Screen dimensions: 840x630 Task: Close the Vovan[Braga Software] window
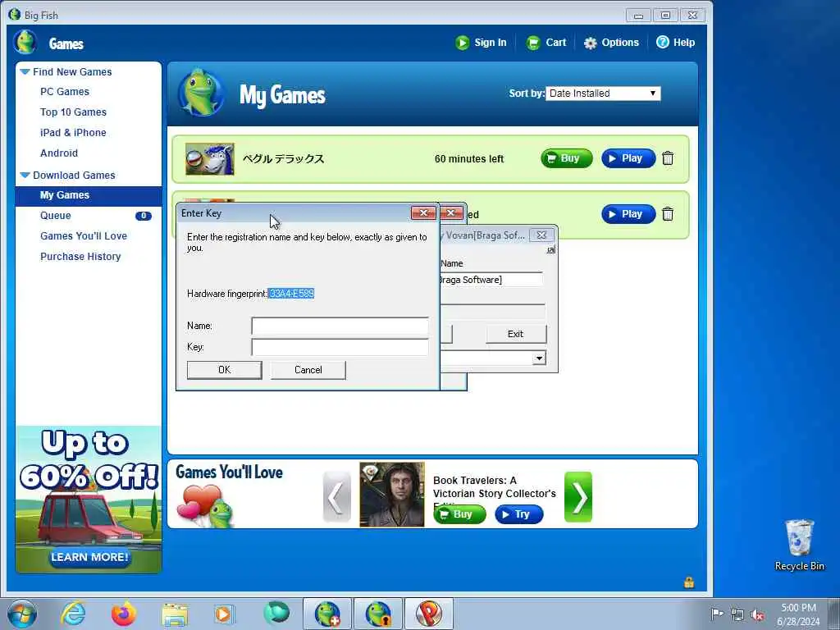tap(541, 235)
